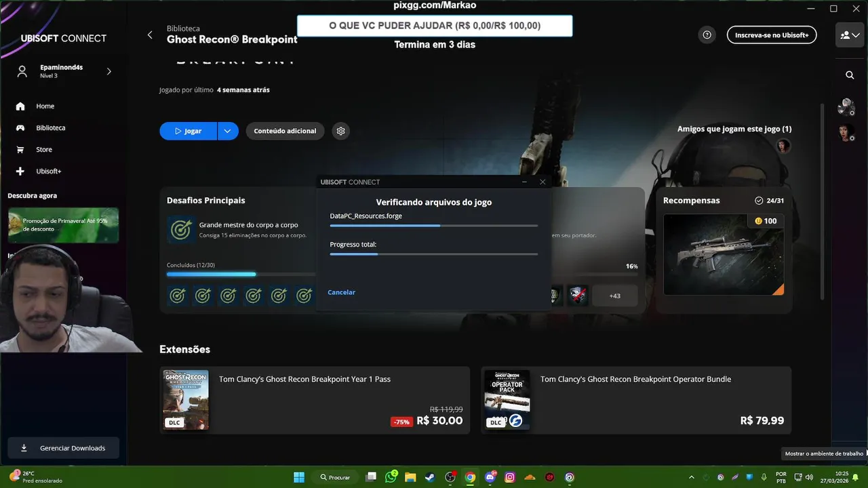Image resolution: width=868 pixels, height=488 pixels.
Task: Select the second friend avatar in right rail
Action: 846,132
